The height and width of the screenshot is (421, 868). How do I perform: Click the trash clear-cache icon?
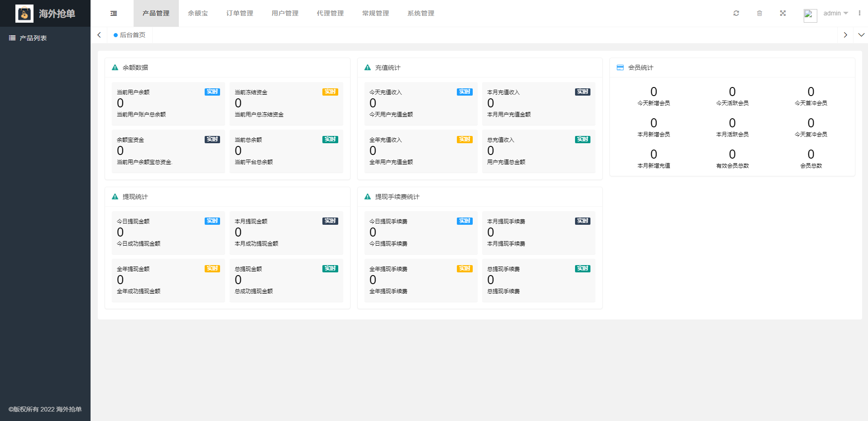[759, 13]
